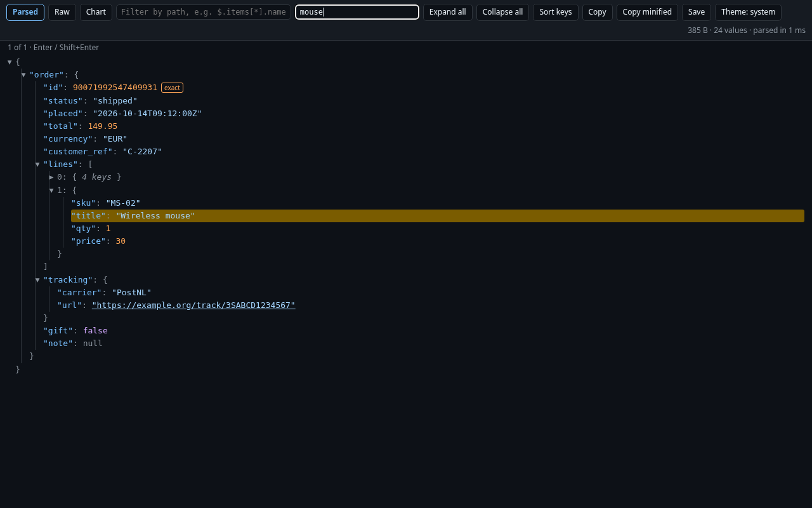Image resolution: width=812 pixels, height=508 pixels.
Task: Toggle the Theme: system button
Action: pyautogui.click(x=748, y=12)
